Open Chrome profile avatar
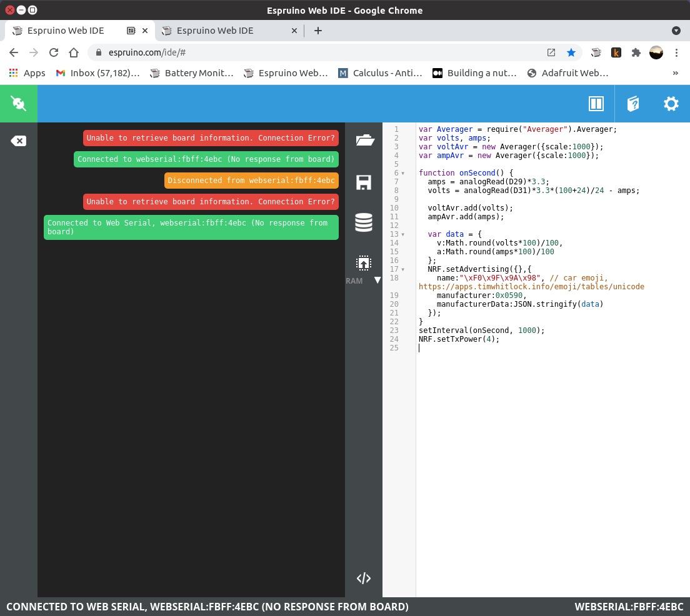Screen dimensions: 690x616 click(x=656, y=53)
